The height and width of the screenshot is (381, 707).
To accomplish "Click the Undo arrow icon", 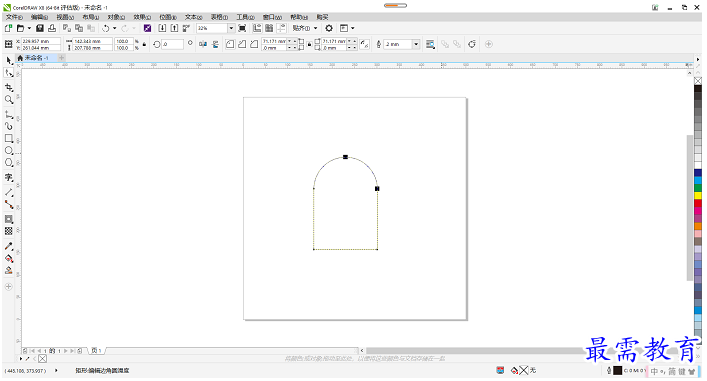I will pos(106,28).
